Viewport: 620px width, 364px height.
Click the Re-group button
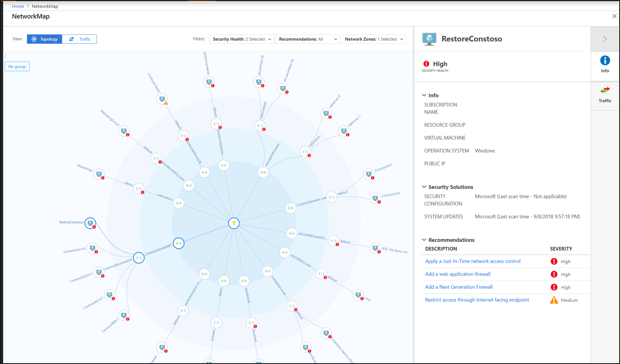(x=17, y=67)
